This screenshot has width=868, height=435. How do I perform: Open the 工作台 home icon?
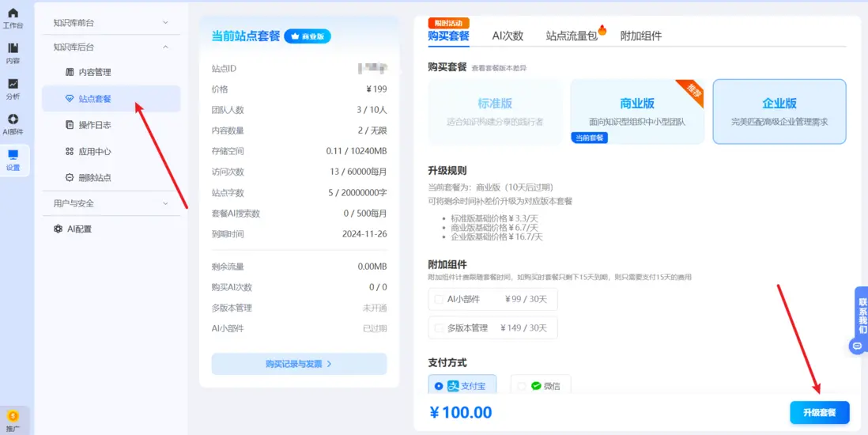13,13
